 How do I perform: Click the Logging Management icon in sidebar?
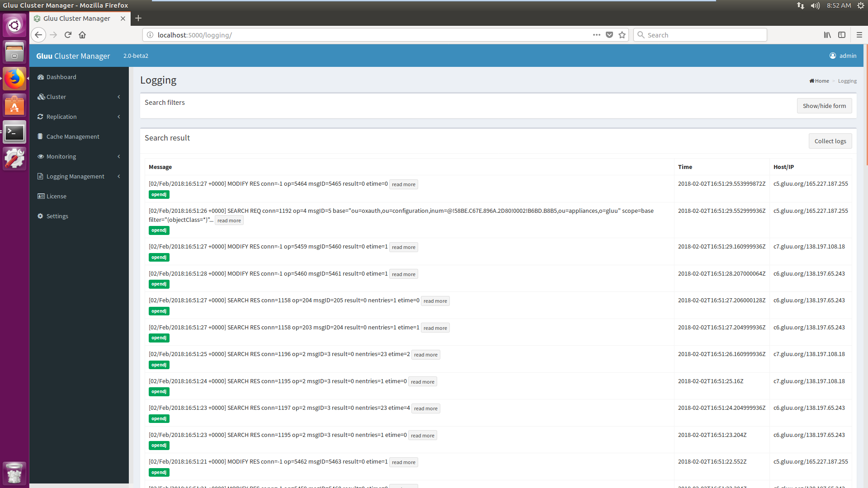tap(41, 176)
